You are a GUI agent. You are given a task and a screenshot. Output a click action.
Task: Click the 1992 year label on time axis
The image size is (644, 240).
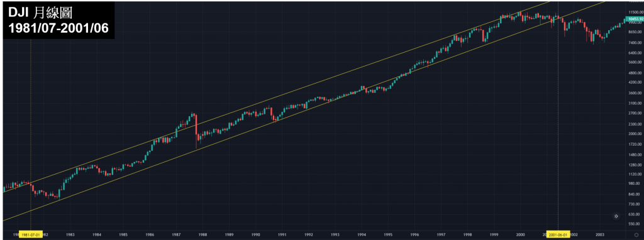(308, 235)
